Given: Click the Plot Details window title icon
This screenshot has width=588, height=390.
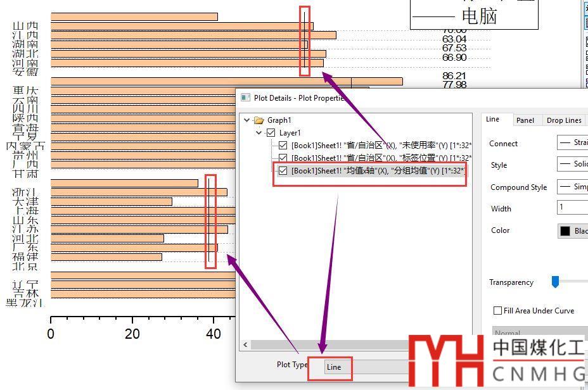Looking at the screenshot, I should click(x=245, y=98).
